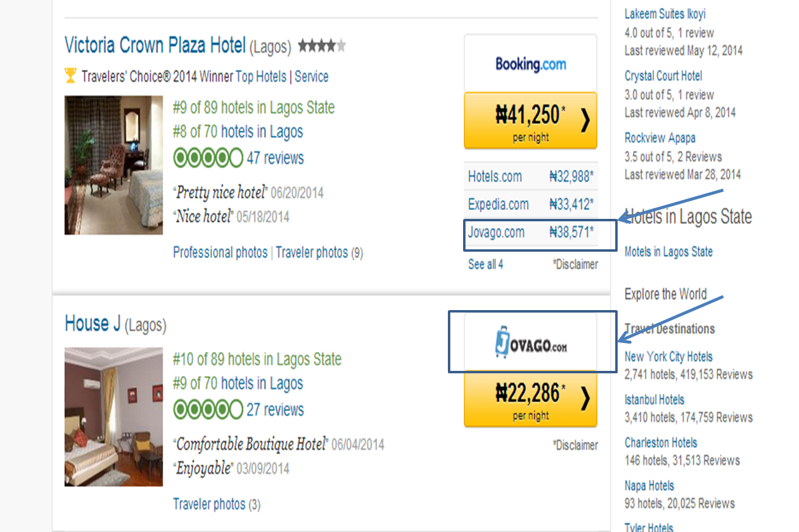This screenshot has width=799, height=532.
Task: Click the arrow on ₦22,286 price button
Action: click(585, 399)
